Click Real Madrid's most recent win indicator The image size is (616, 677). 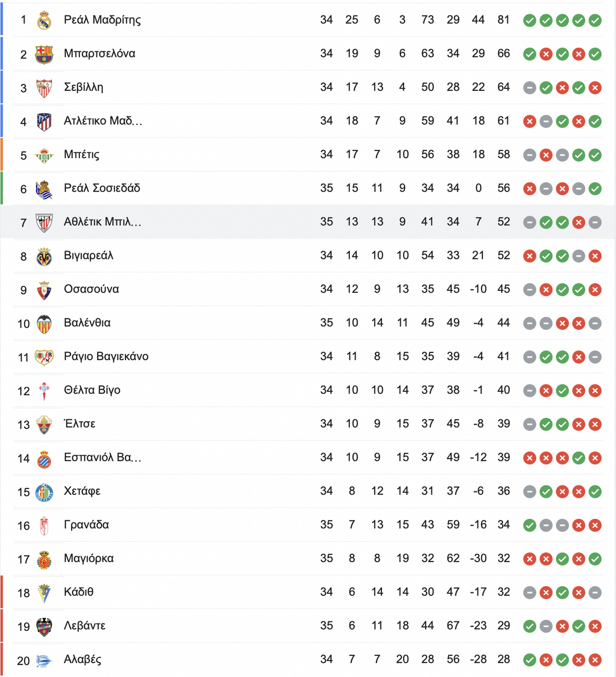click(x=595, y=21)
